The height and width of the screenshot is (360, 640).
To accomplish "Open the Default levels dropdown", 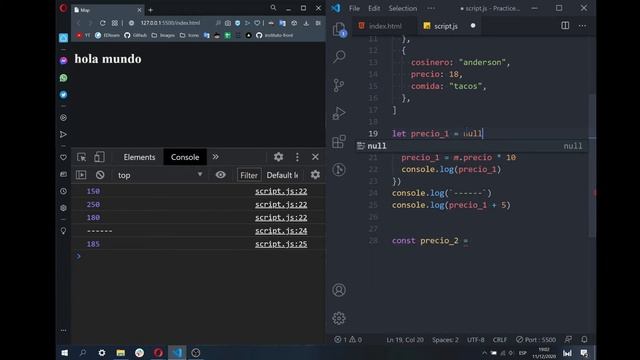I will (282, 175).
